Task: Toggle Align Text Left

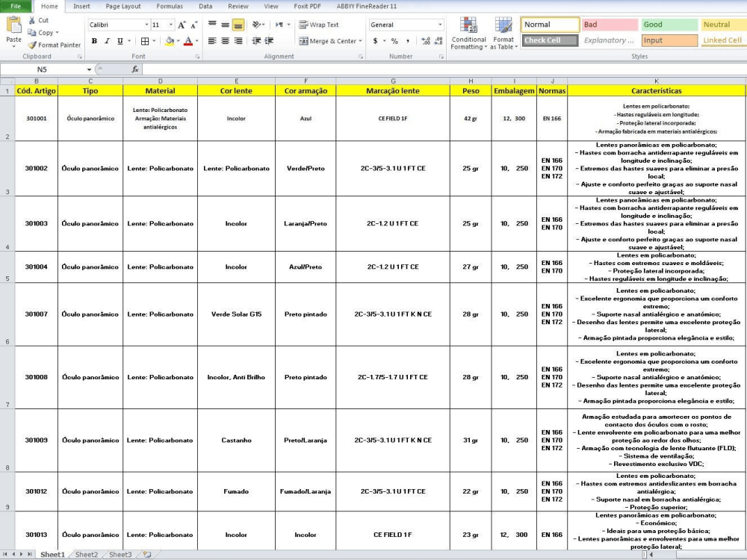Action: [x=212, y=41]
